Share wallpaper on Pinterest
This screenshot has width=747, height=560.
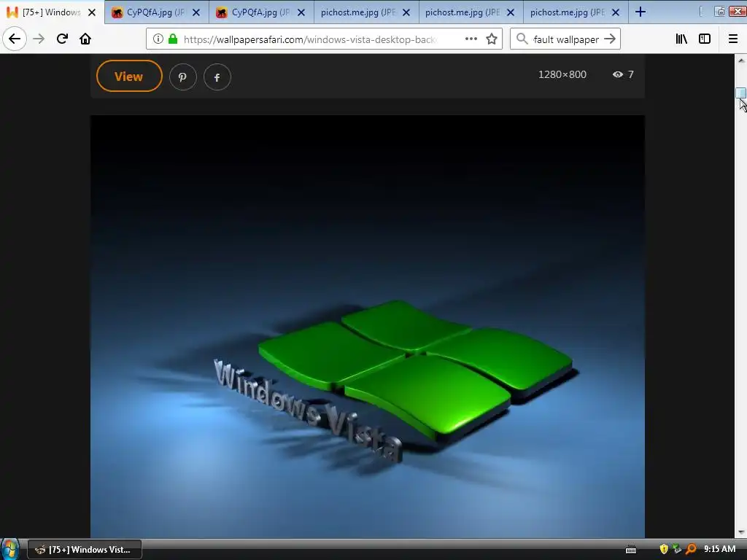[182, 77]
